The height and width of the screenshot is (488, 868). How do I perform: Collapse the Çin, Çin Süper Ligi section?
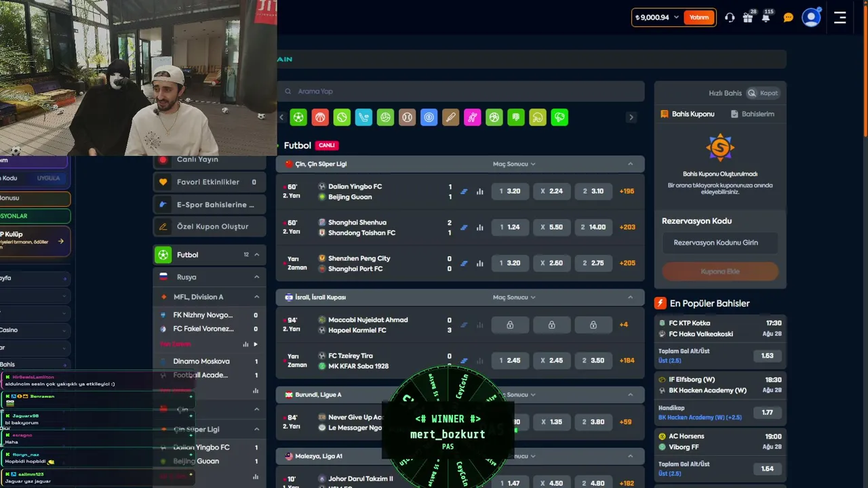[630, 164]
